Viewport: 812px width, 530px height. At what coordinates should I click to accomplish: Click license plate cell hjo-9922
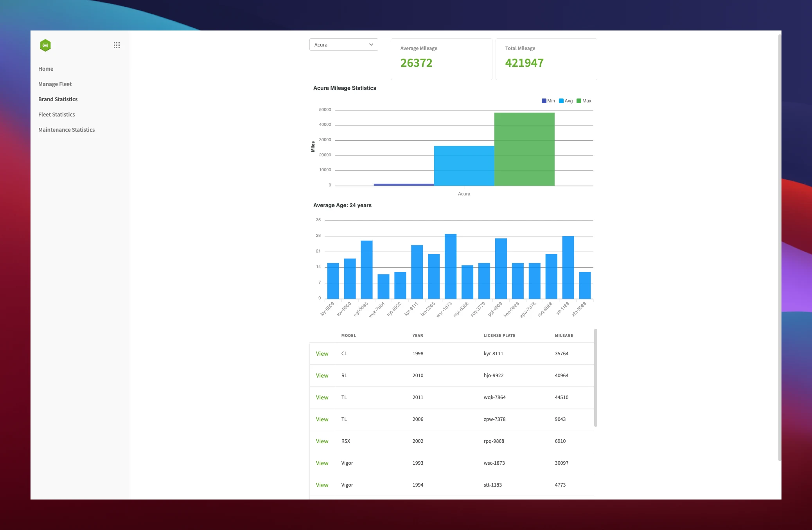(493, 376)
